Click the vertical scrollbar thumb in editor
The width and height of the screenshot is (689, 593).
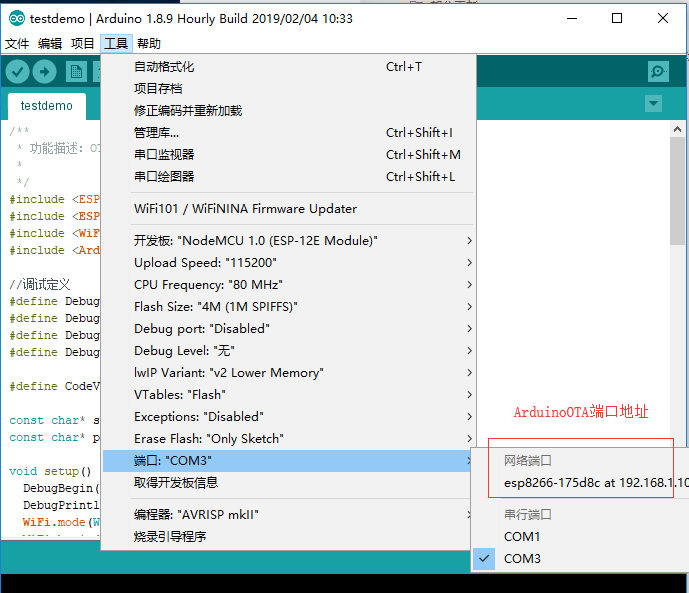[677, 191]
